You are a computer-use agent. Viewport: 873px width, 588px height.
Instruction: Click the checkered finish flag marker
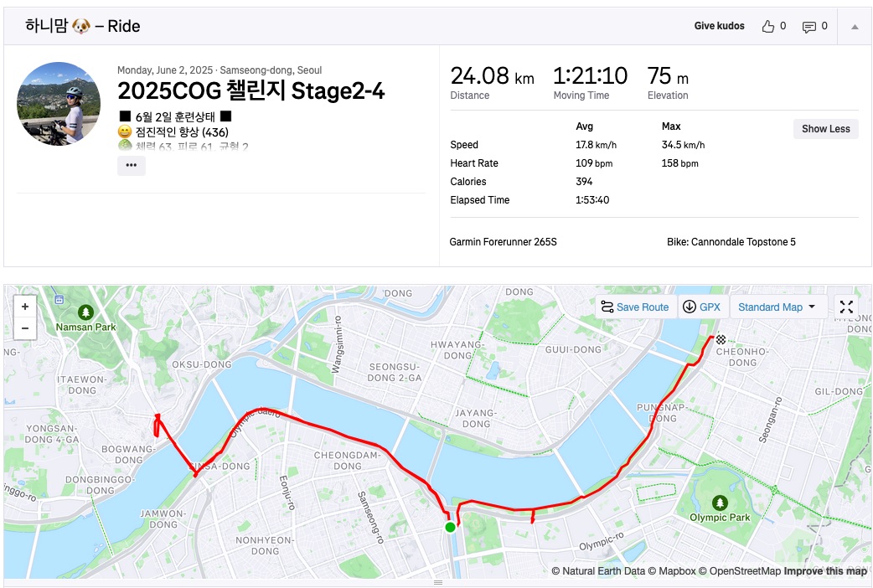(720, 340)
